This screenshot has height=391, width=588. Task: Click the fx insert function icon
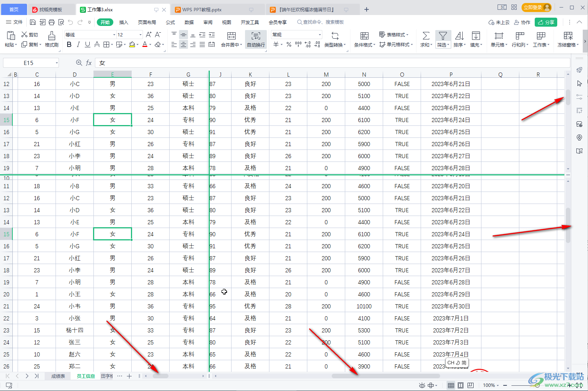click(x=89, y=63)
